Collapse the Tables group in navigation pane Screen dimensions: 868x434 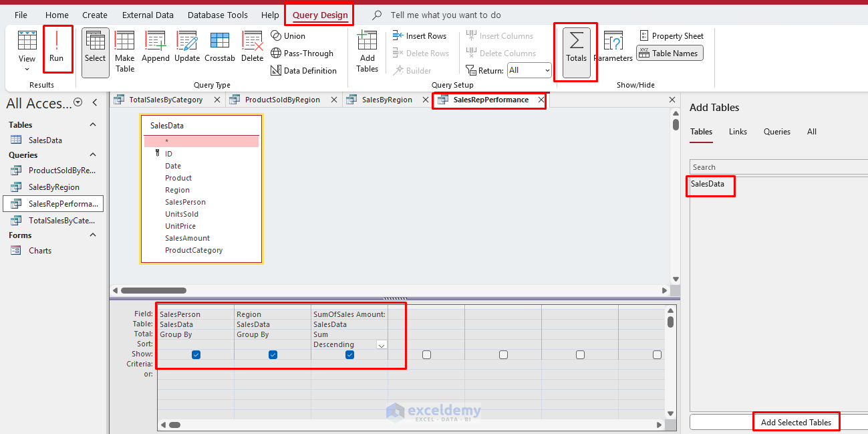pyautogui.click(x=93, y=125)
